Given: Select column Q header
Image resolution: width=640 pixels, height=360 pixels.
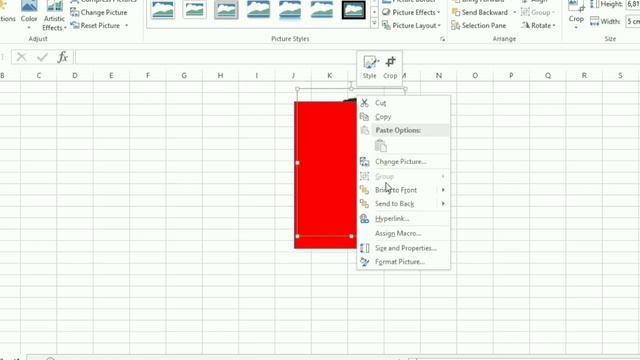Looking at the screenshot, I should pos(547,76).
